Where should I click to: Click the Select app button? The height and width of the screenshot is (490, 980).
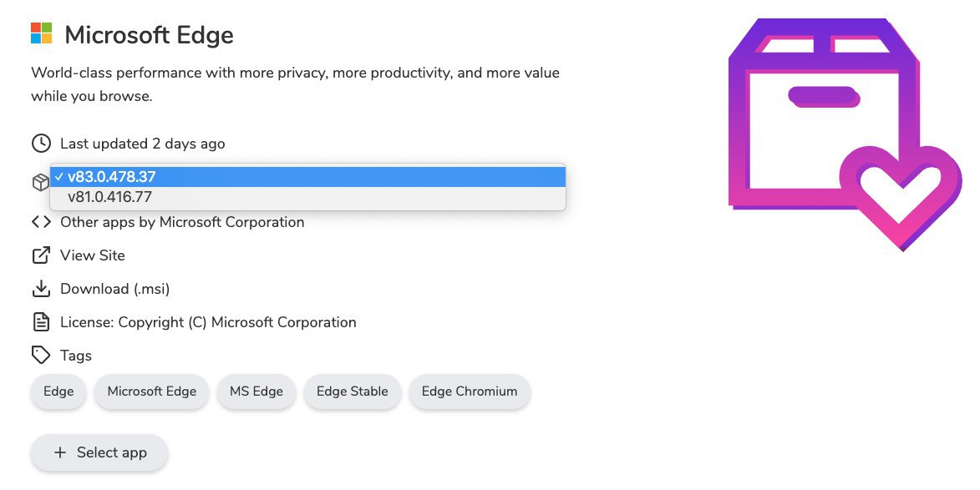pyautogui.click(x=99, y=452)
